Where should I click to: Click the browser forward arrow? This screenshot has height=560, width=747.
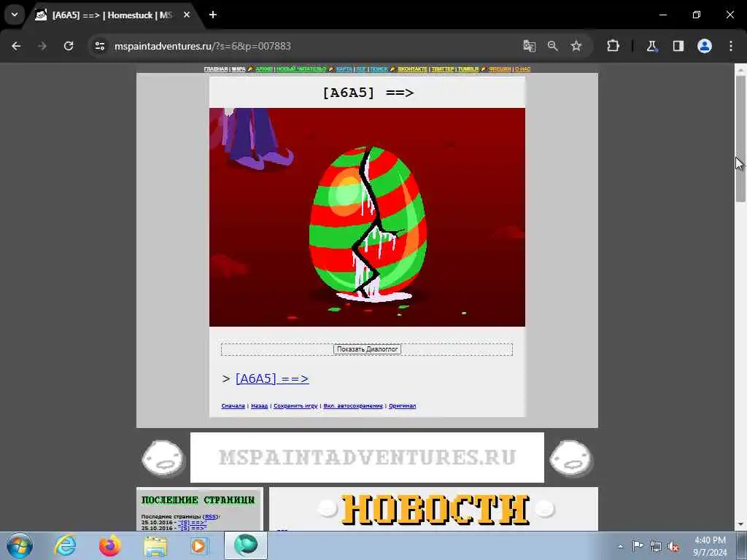point(42,46)
